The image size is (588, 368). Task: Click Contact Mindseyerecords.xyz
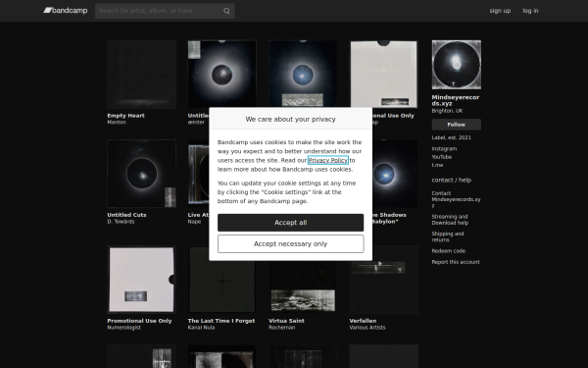456,199
